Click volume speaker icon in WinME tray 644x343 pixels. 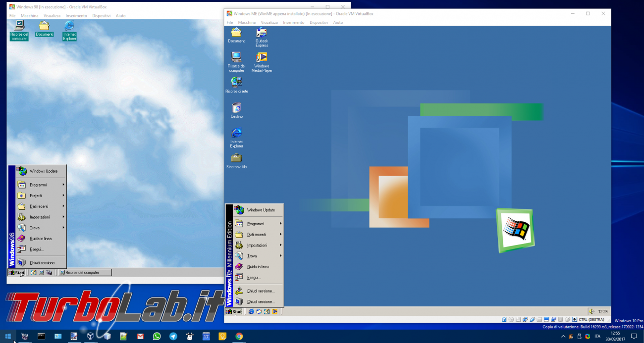pos(591,311)
